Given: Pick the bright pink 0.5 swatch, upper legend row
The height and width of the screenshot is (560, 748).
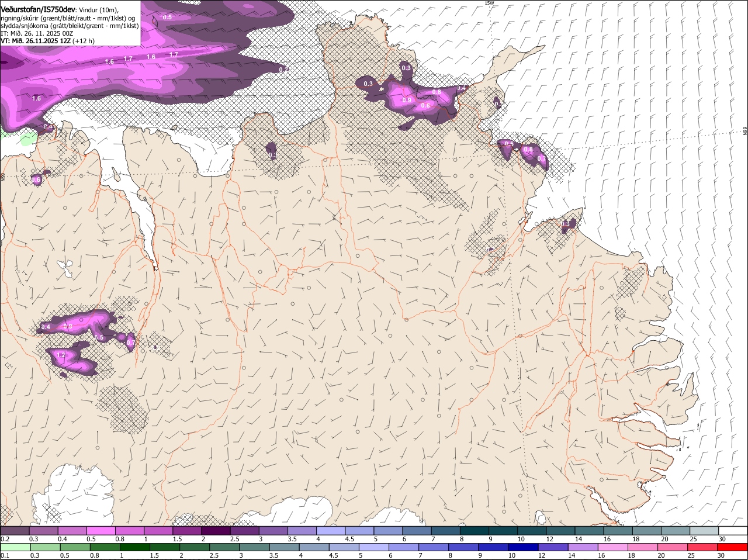Looking at the screenshot, I should point(101,530).
